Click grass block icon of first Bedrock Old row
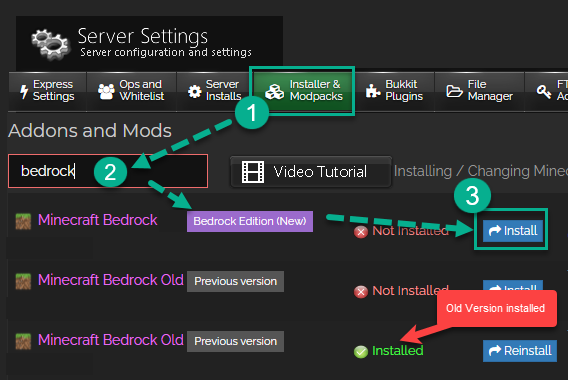Screen dimensions: 568x380 (23, 281)
